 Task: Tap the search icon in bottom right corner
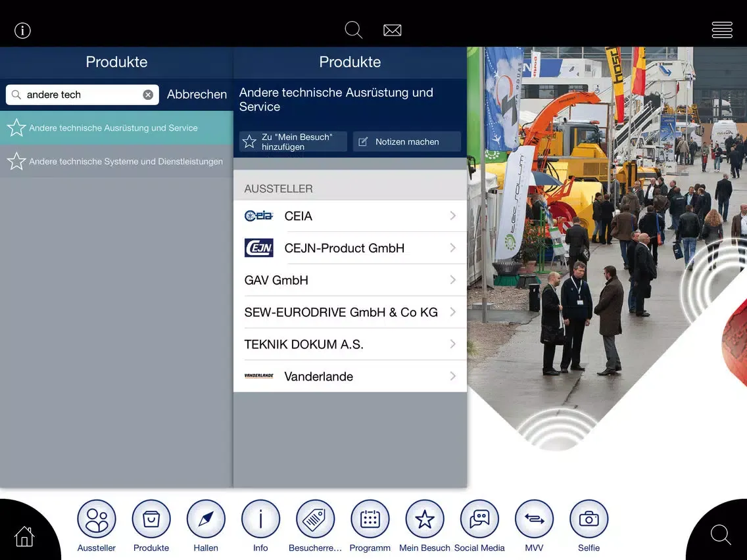[721, 535]
